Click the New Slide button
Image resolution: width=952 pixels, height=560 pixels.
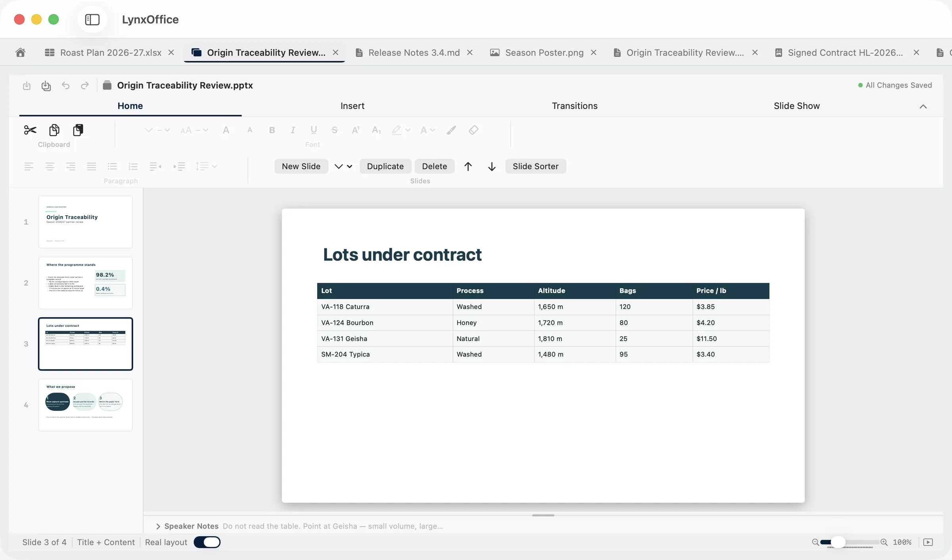[x=301, y=167]
